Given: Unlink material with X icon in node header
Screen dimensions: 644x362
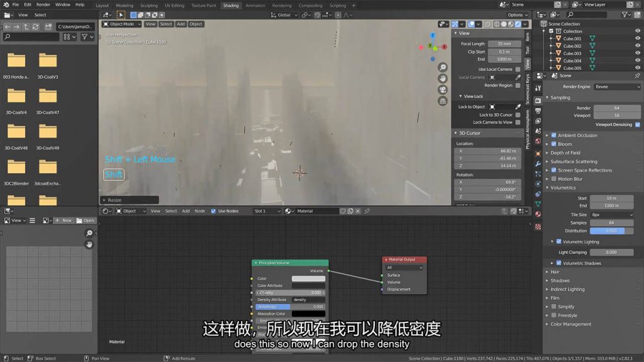Looking at the screenshot, I should [x=358, y=211].
